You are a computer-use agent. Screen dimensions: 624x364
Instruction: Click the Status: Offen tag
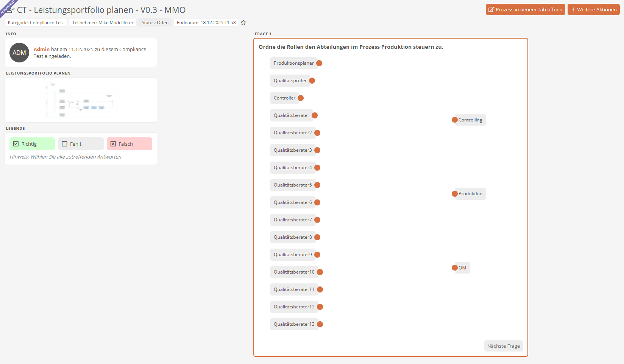point(155,23)
